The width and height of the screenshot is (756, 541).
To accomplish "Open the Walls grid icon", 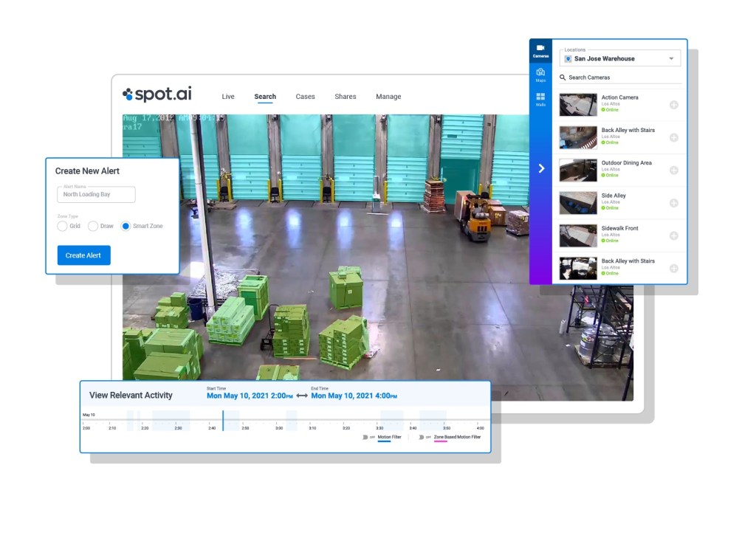I will 540,100.
